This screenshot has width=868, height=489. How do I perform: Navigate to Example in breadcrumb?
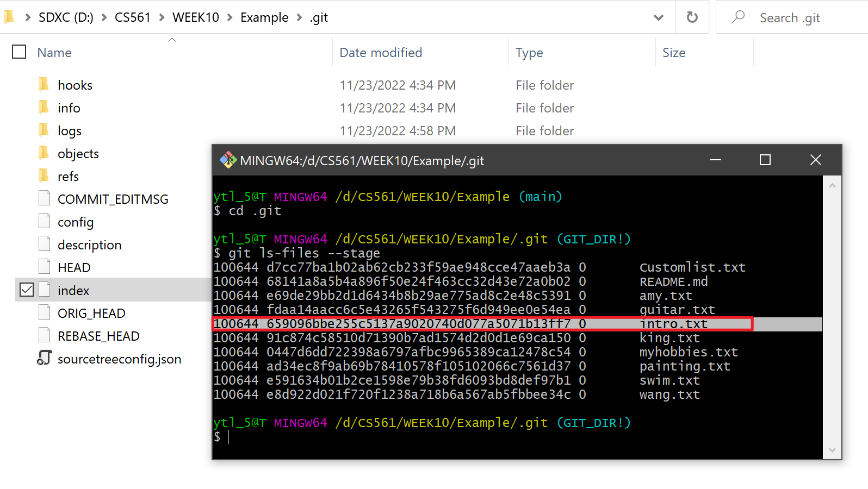tap(264, 17)
